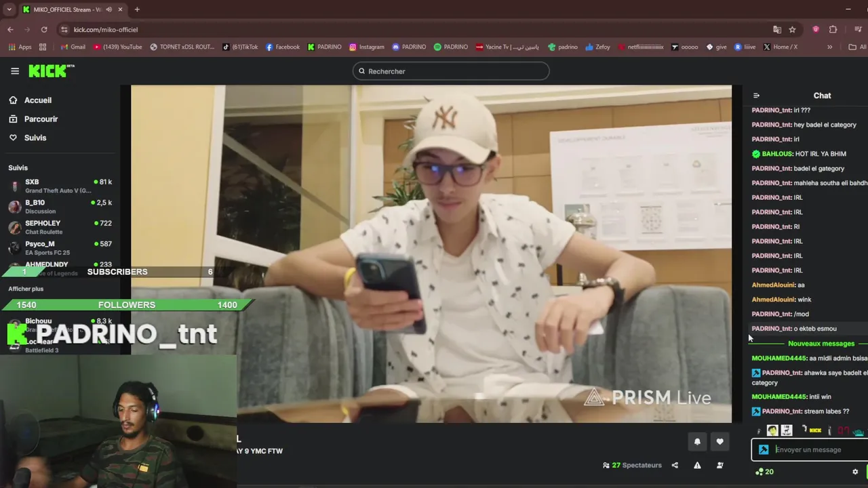Screen dimensions: 868x488
Task: Click username AhmedAlouini before 'wink'
Action: pos(773,300)
